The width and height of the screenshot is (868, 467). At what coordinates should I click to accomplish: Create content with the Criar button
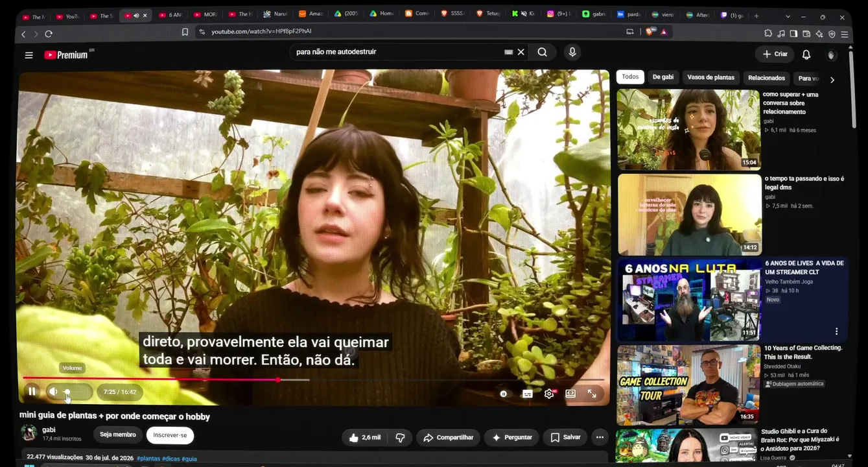775,54
